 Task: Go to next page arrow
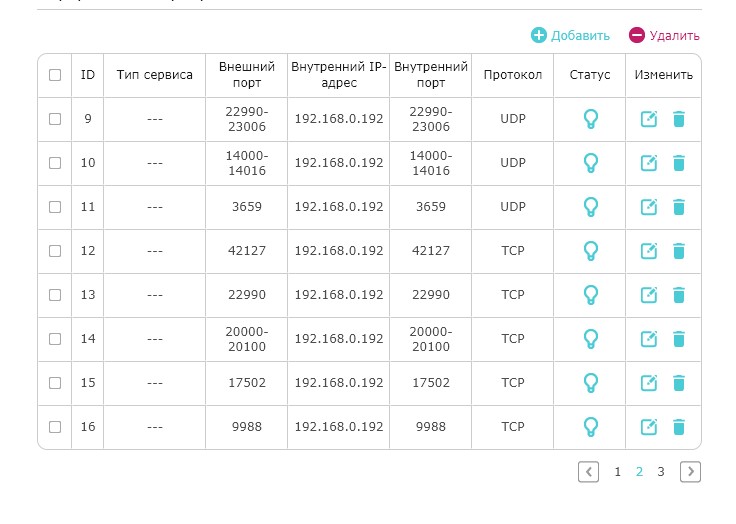690,471
